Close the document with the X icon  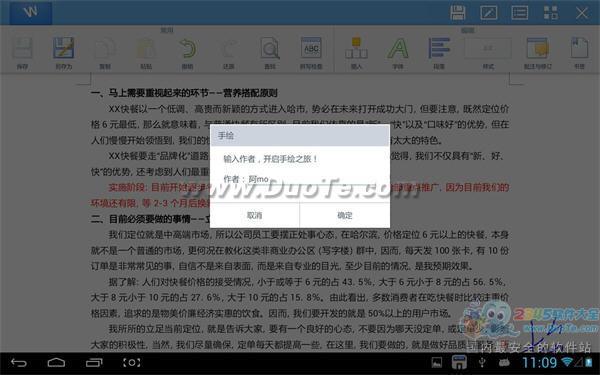(x=582, y=13)
